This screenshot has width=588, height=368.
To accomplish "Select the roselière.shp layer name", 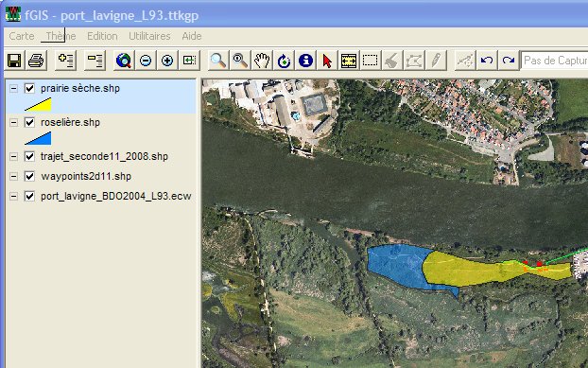I will click(x=70, y=122).
